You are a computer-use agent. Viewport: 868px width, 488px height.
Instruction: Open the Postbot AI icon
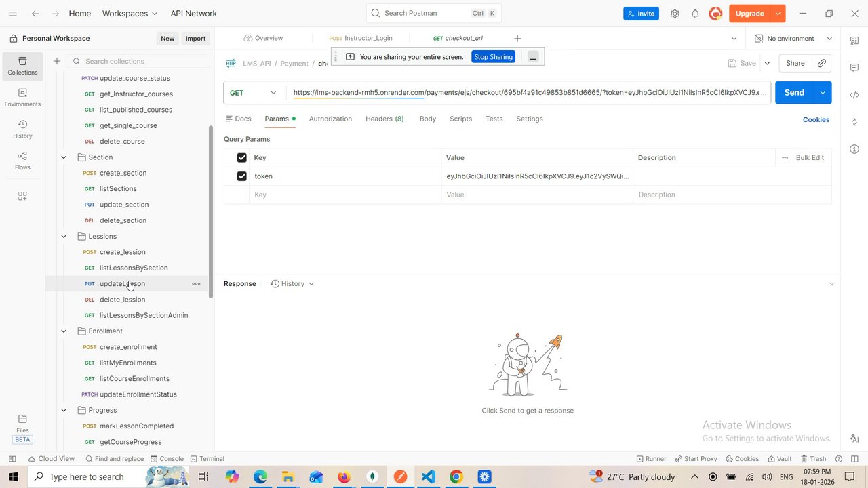[x=854, y=439]
